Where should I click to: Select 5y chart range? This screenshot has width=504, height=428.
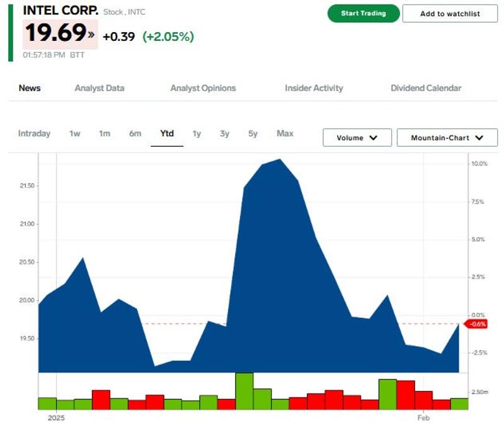[253, 133]
